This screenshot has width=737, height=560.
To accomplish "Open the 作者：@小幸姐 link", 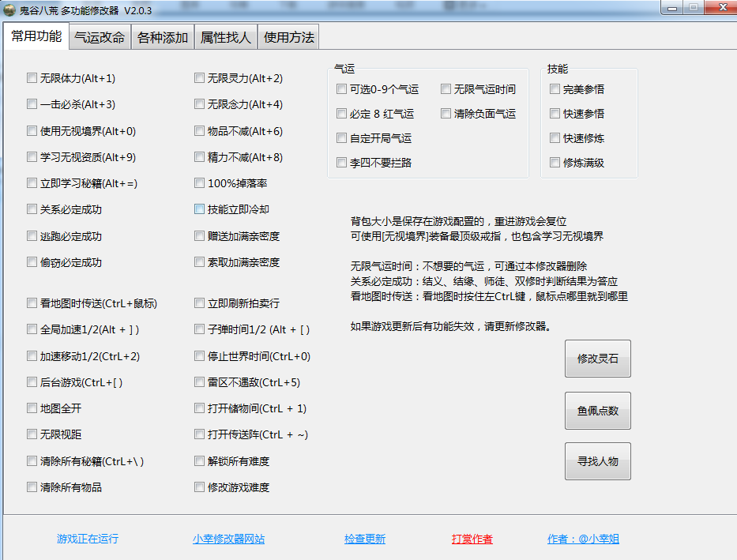I will point(583,539).
